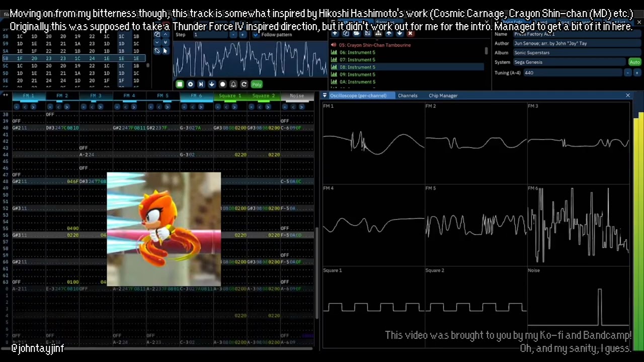Collapse FM 1 channel with its minus button
Image resolution: width=644 pixels, height=362 pixels.
(x=17, y=107)
